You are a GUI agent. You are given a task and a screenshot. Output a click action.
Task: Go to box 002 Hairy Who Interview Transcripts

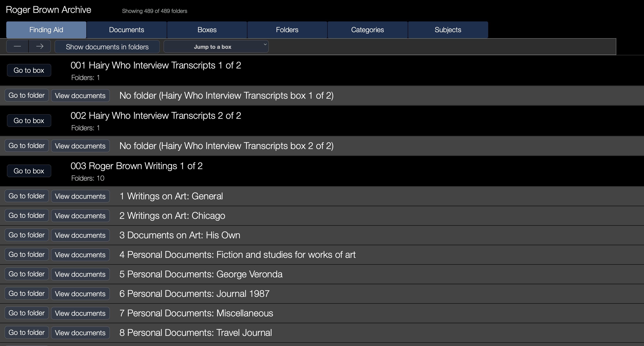(29, 121)
